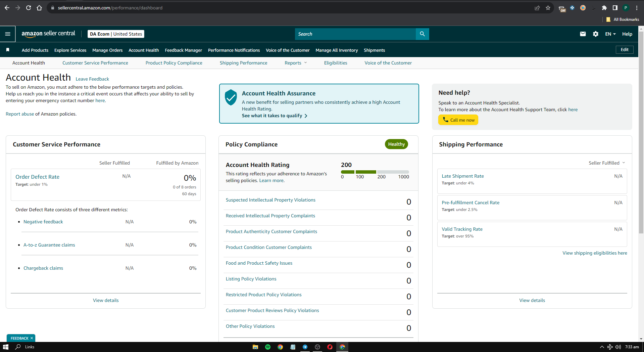Image resolution: width=644 pixels, height=352 pixels.
Task: Open OBS Studio from the taskbar
Action: click(317, 347)
